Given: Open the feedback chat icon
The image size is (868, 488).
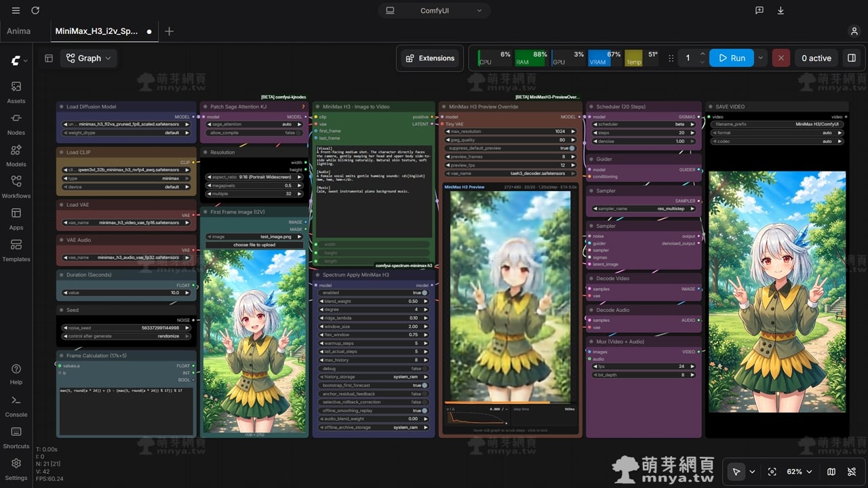Looking at the screenshot, I should click(x=759, y=11).
